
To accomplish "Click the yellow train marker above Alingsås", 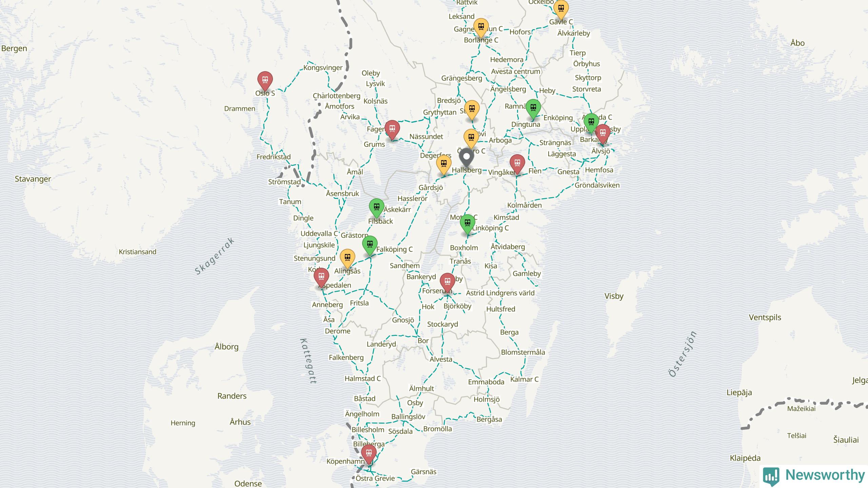I will pos(347,258).
